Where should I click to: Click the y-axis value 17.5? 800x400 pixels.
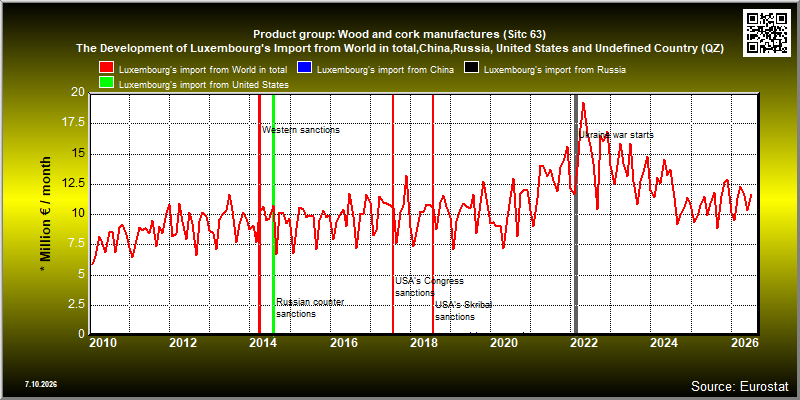click(x=74, y=123)
